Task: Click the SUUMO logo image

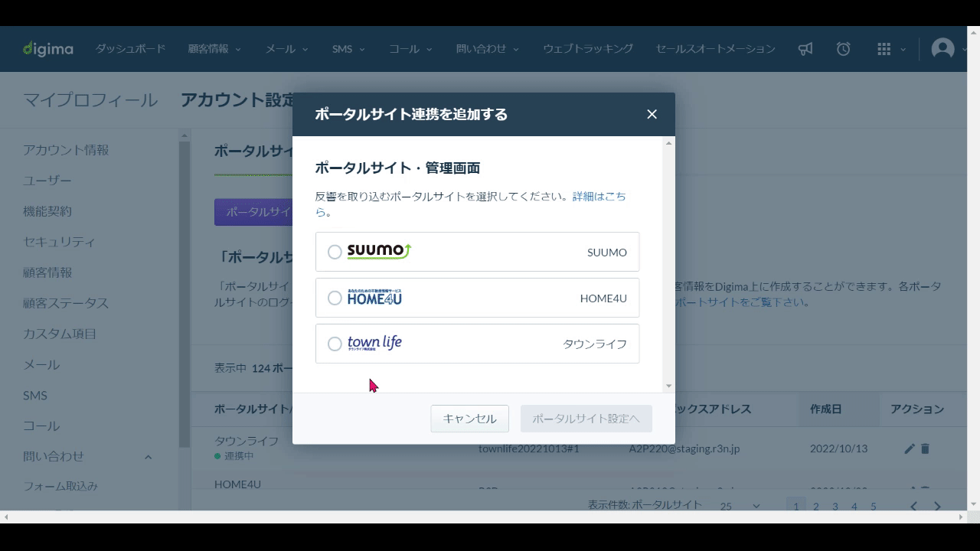Action: click(x=379, y=251)
